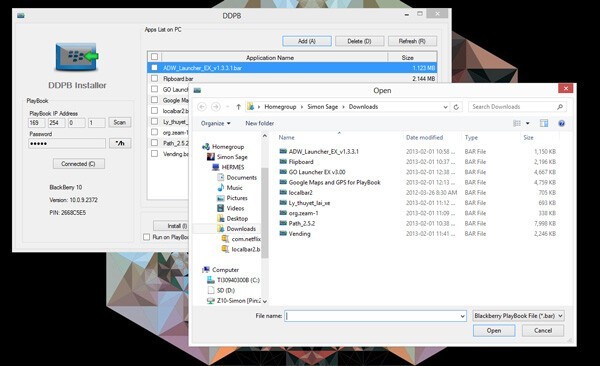This screenshot has height=366, width=600.
Task: Check the Flipboard.bar checkbox
Action: 154,78
